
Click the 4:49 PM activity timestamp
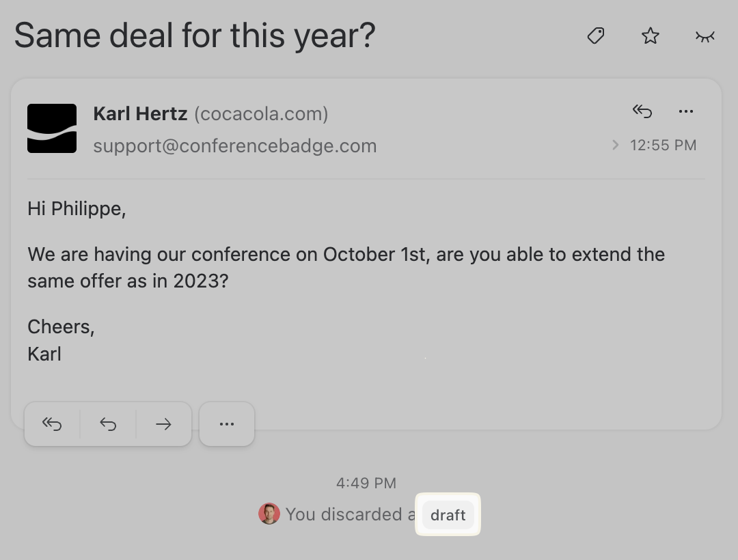click(x=366, y=483)
